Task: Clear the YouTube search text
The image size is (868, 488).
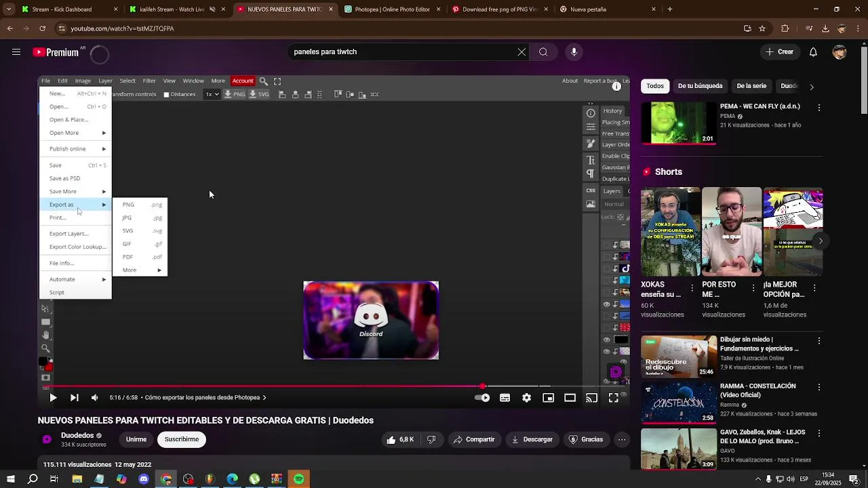Action: (521, 52)
